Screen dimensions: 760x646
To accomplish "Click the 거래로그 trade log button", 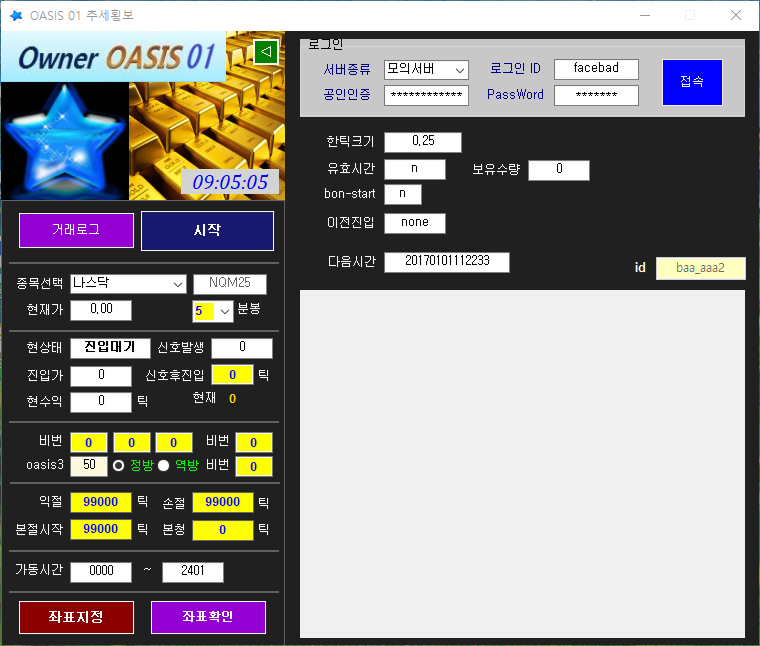I will click(77, 230).
